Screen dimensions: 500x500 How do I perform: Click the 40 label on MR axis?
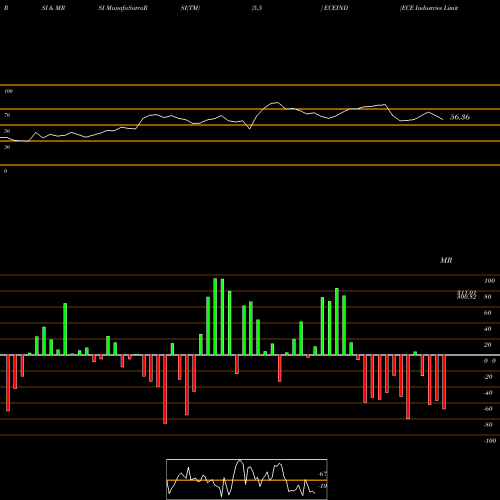tap(488, 329)
